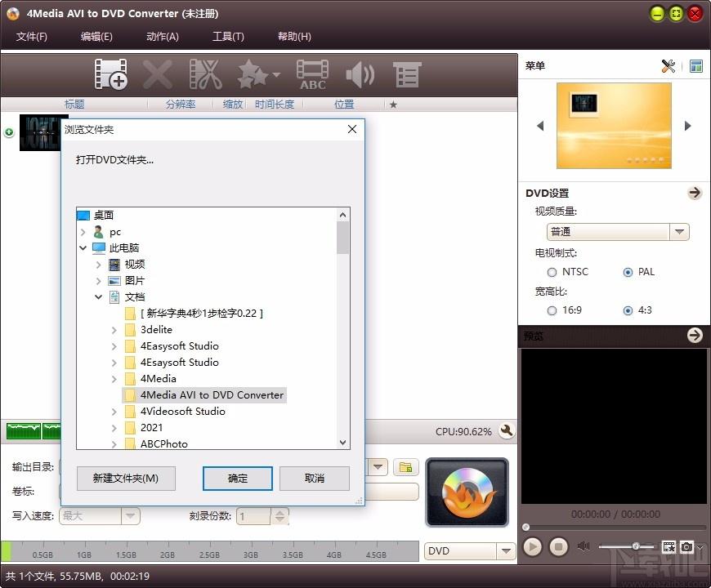Expand the preview panel arrow icon
711x588 pixels.
pos(694,335)
